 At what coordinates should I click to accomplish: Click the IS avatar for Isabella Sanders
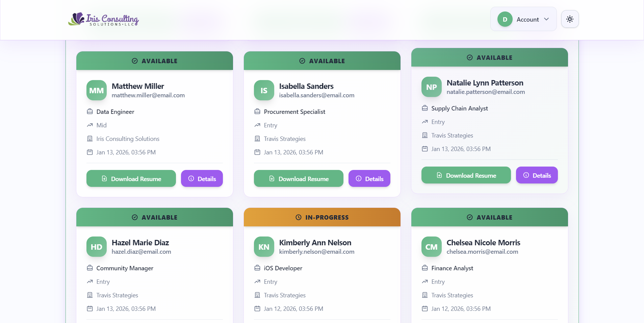point(264,90)
